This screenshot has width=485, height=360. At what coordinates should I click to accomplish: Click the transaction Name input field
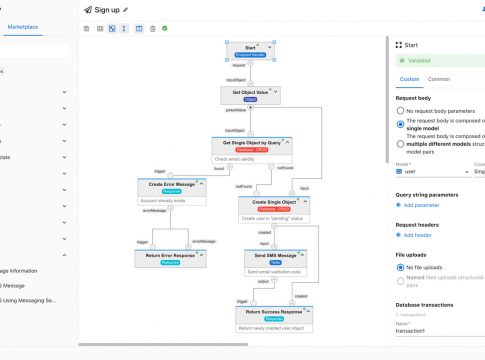(440, 331)
